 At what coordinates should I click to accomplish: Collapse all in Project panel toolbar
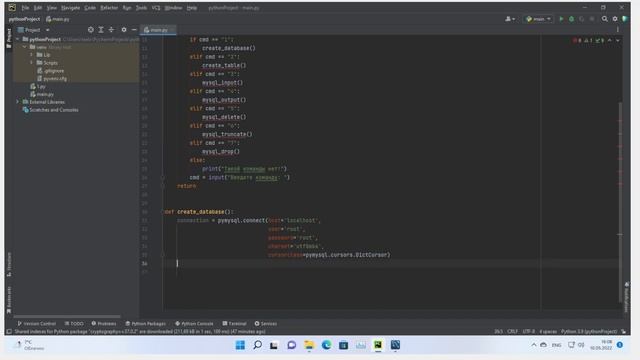point(111,30)
